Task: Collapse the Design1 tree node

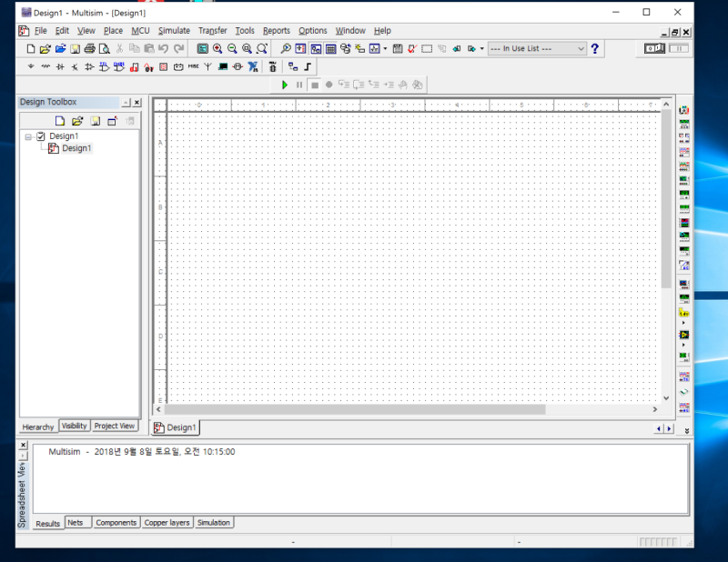Action: click(x=28, y=136)
